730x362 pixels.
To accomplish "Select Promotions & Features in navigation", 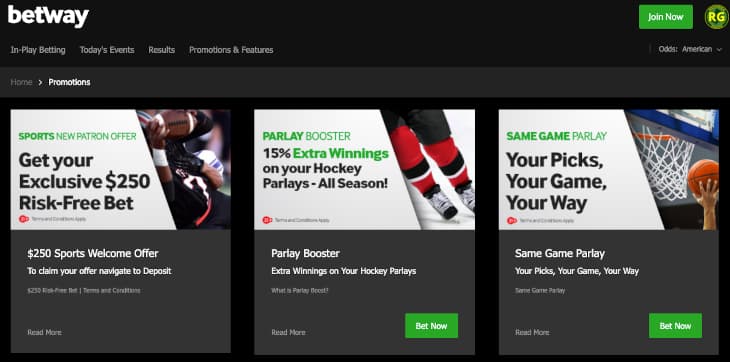I will pos(231,50).
